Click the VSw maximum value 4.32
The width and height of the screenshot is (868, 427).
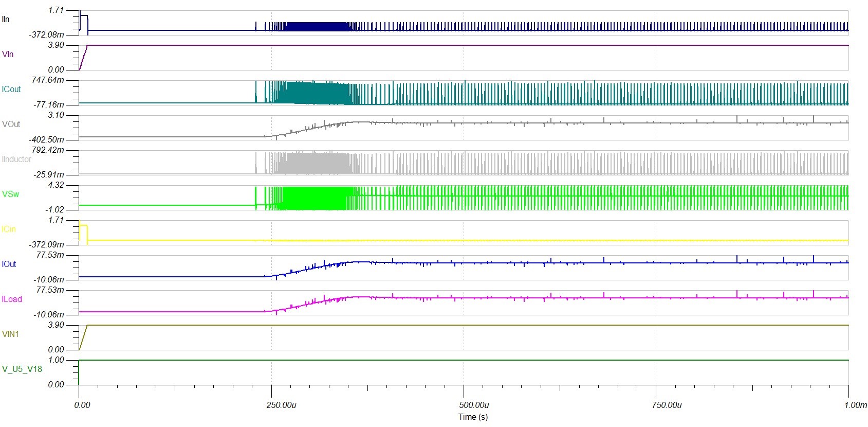pos(56,185)
